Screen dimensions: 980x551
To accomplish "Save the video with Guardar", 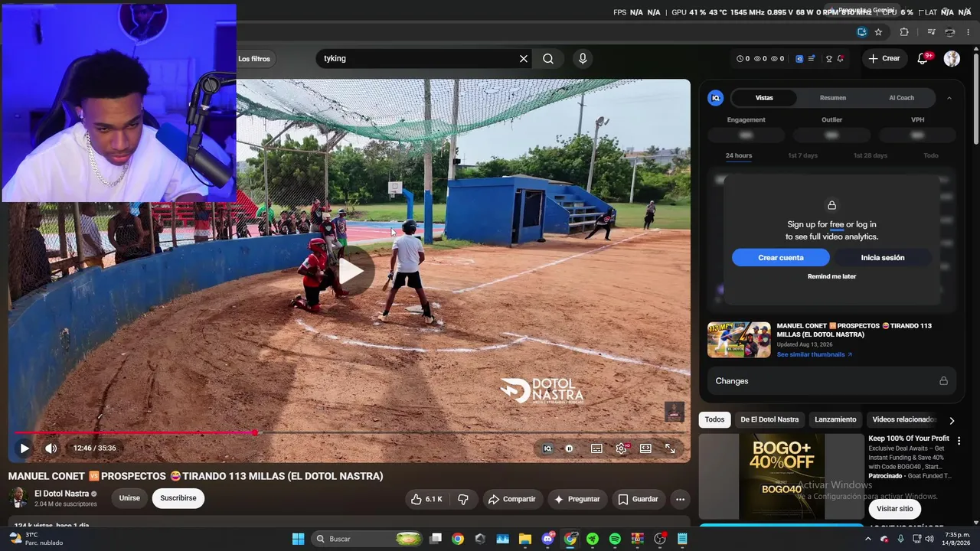I will [x=638, y=499].
